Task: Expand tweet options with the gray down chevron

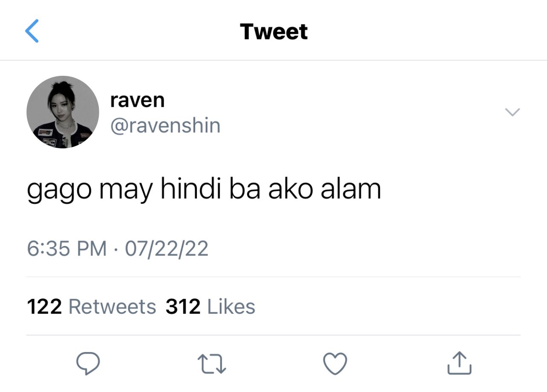Action: pos(512,112)
